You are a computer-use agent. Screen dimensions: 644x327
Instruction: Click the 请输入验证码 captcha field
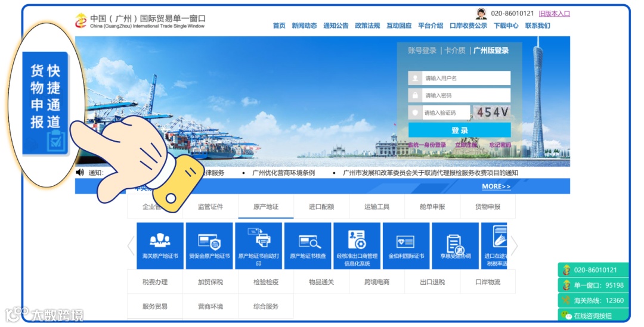(439, 113)
